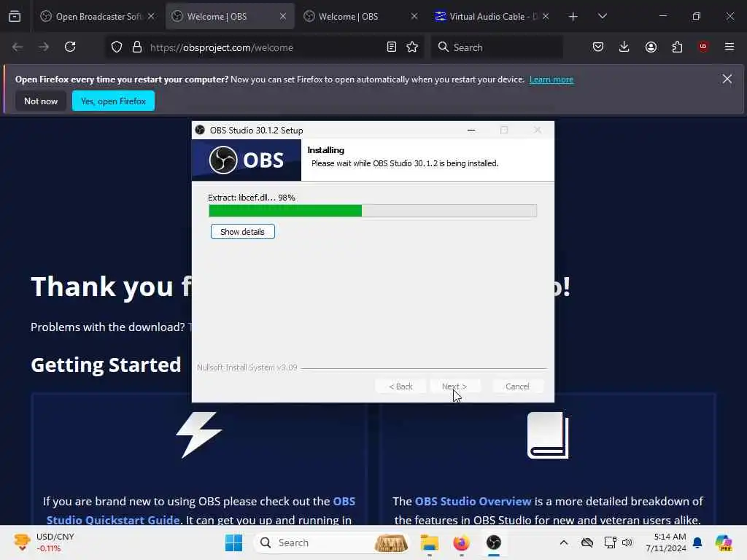Open the USD/CNY widget on taskbar
The height and width of the screenshot is (560, 747).
pyautogui.click(x=44, y=542)
